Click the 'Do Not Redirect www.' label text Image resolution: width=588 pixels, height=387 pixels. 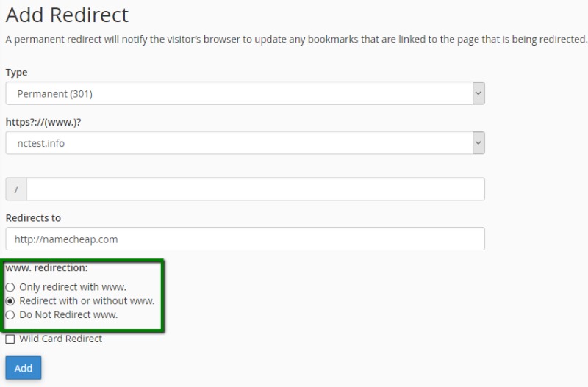coord(68,315)
